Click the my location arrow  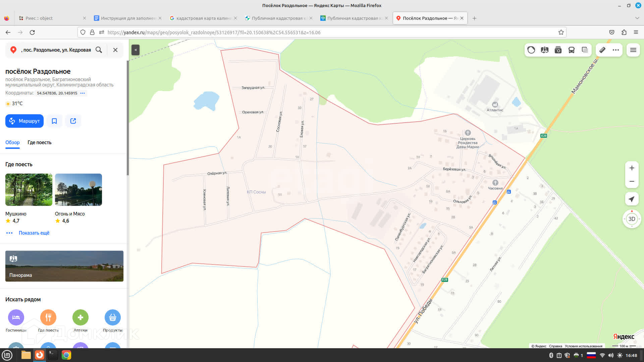pyautogui.click(x=632, y=199)
